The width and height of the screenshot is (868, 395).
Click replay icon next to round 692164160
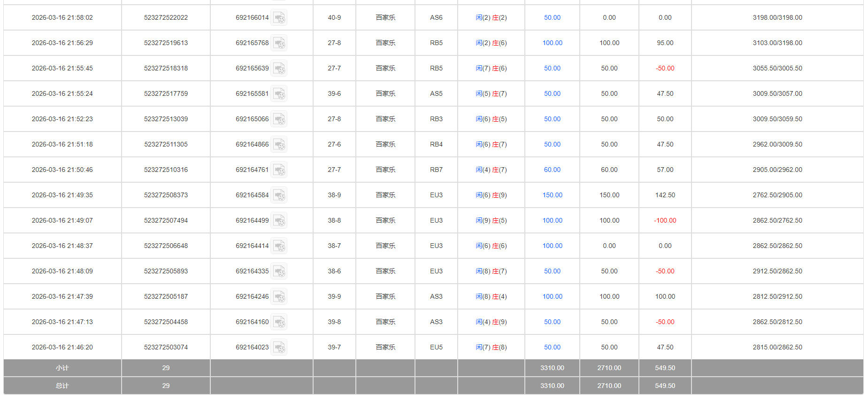(x=279, y=322)
